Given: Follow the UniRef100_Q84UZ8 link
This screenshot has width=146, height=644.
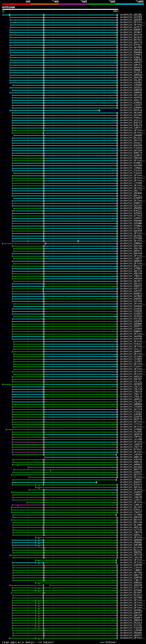Looking at the screenshot, I should click(x=131, y=77).
